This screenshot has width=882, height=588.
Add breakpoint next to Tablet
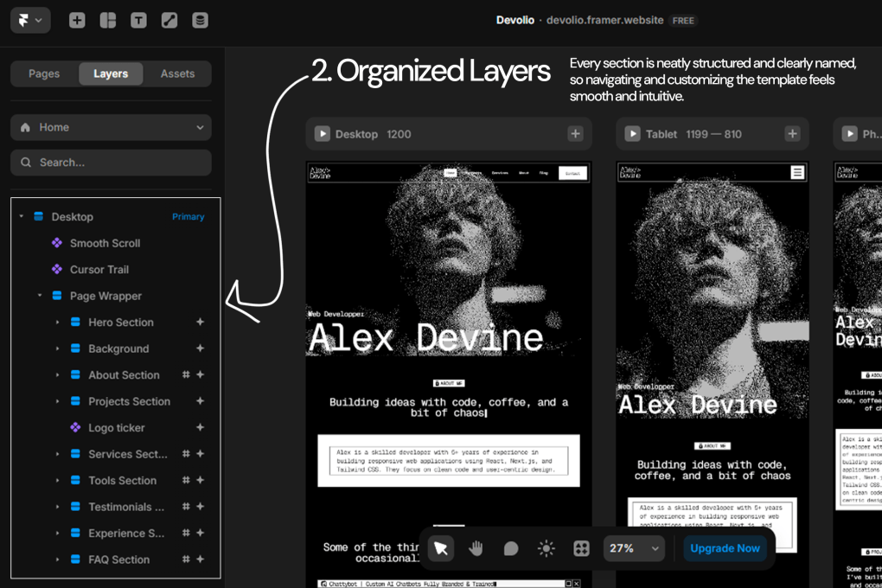[792, 134]
